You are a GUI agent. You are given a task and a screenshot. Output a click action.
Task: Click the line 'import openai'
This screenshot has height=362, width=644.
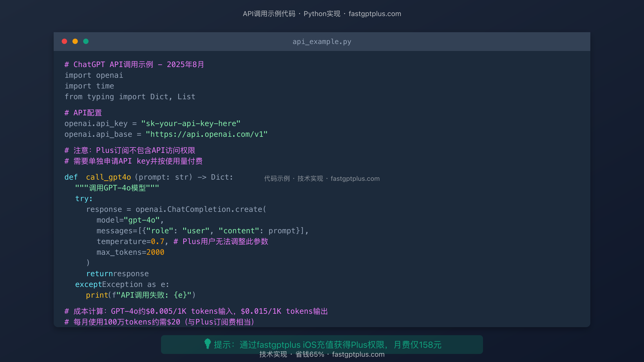click(94, 75)
